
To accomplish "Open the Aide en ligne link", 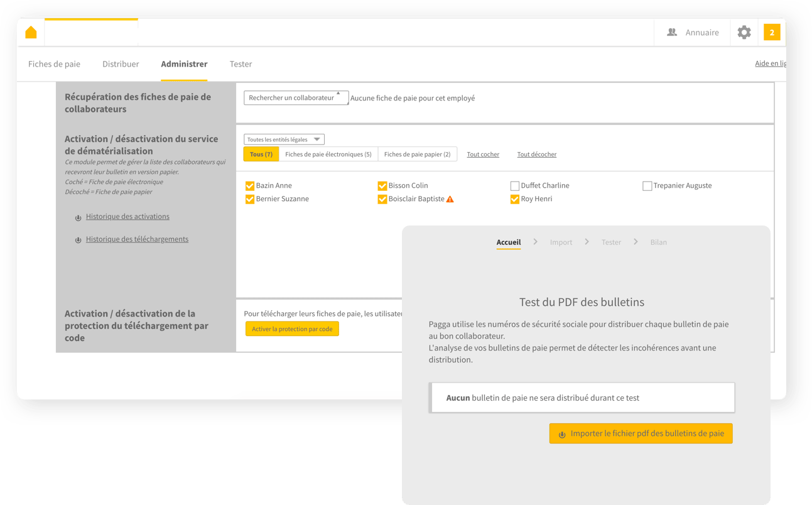I will coord(771,63).
